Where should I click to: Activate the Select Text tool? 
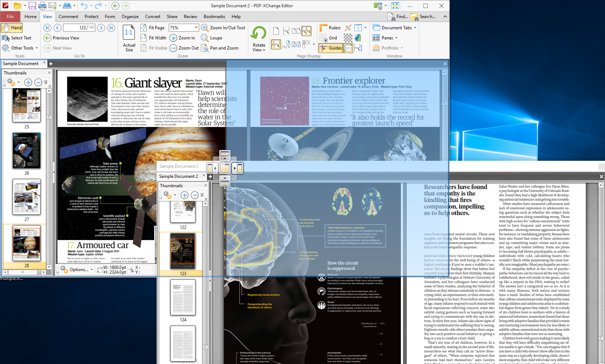17,38
